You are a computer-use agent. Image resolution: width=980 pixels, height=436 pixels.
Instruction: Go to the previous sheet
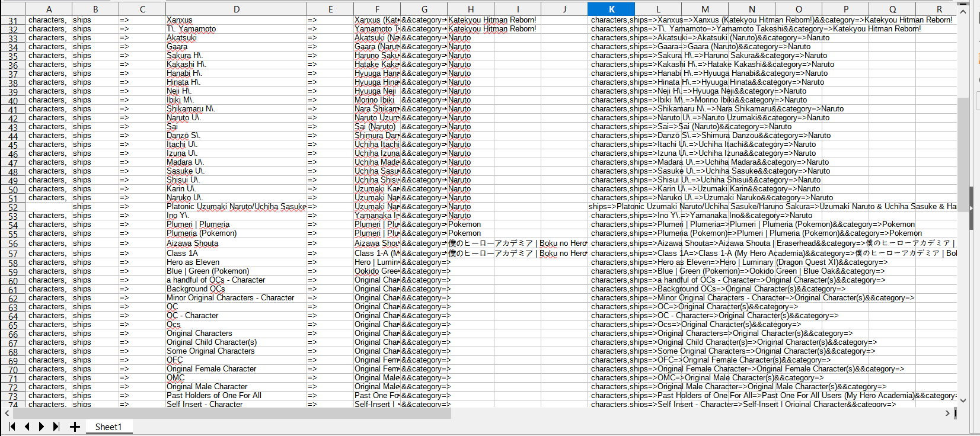click(x=27, y=427)
